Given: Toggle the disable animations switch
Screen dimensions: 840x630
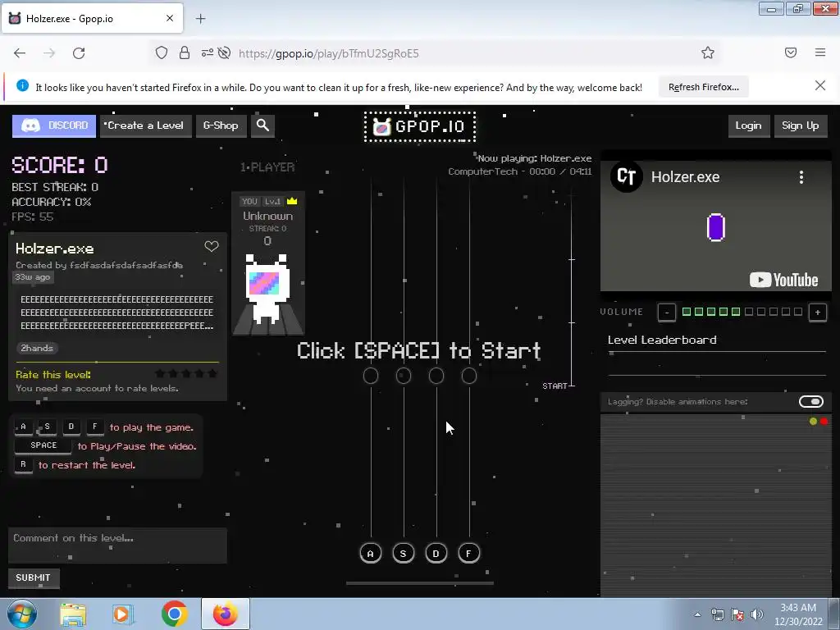Looking at the screenshot, I should tap(811, 402).
